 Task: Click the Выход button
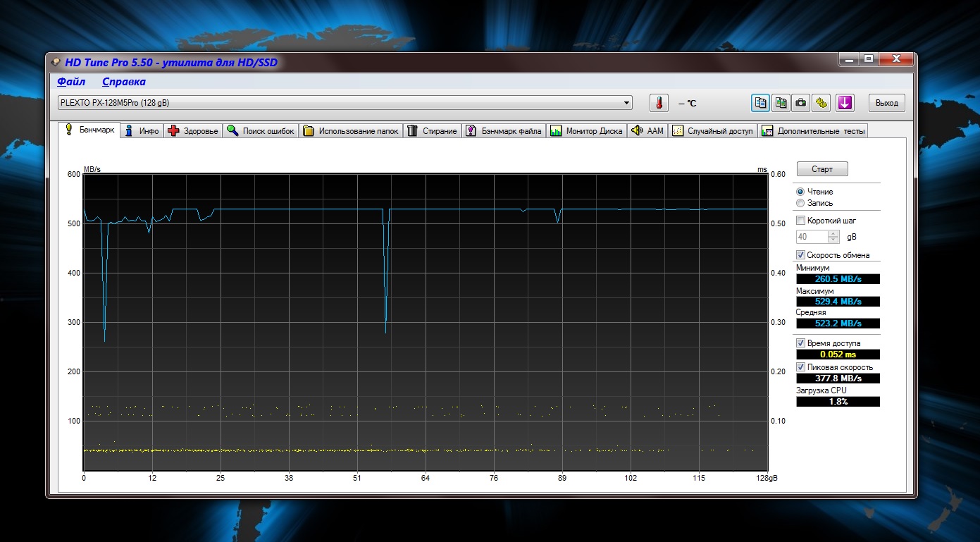pyautogui.click(x=886, y=103)
